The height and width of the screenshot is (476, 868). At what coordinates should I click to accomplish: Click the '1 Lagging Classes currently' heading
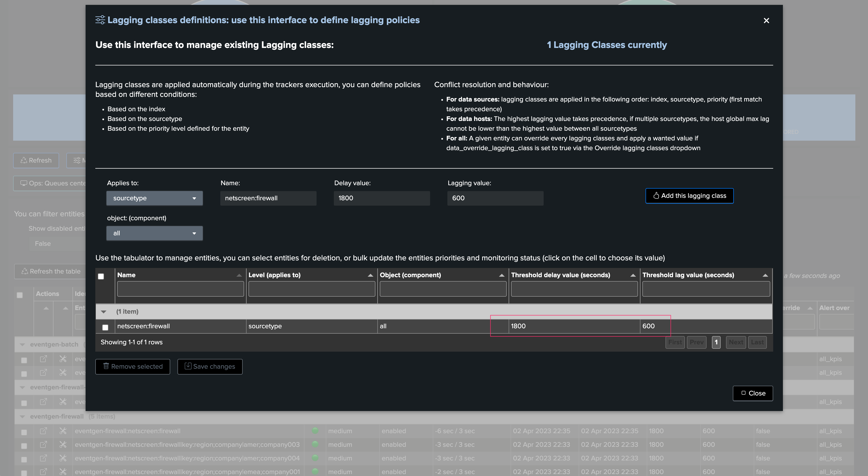click(x=607, y=45)
